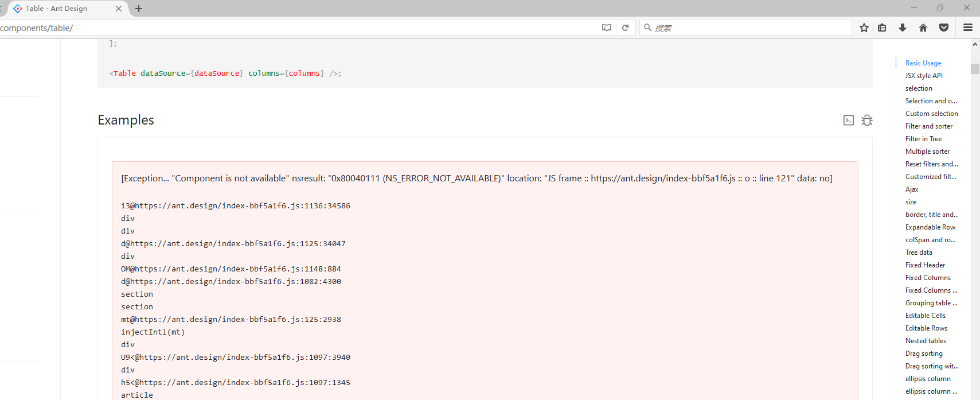Click the Table dataSource code line
The width and height of the screenshot is (980, 400).
(x=225, y=73)
